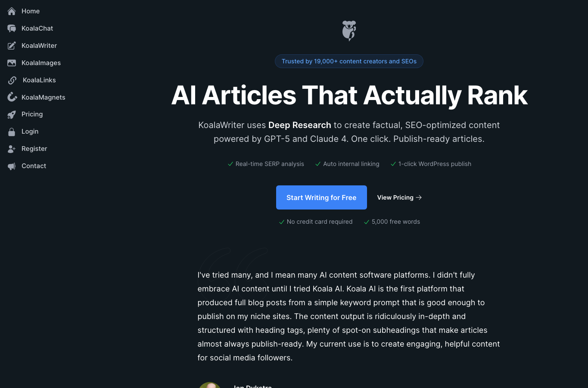Select the KoalaWriter pencil-edit icon
Screen dimensions: 588x388
[x=12, y=46]
